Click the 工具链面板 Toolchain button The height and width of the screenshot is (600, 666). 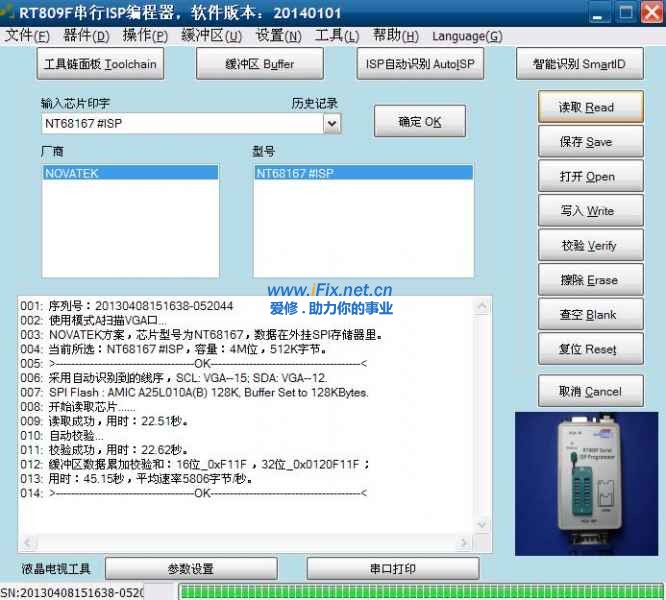coord(100,64)
